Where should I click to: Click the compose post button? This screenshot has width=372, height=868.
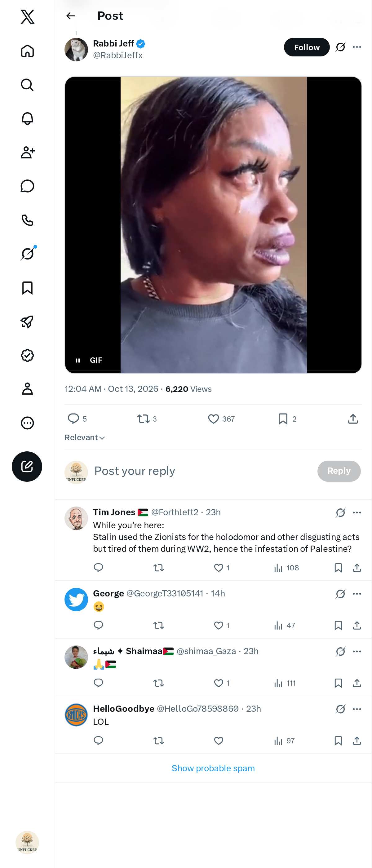[27, 466]
